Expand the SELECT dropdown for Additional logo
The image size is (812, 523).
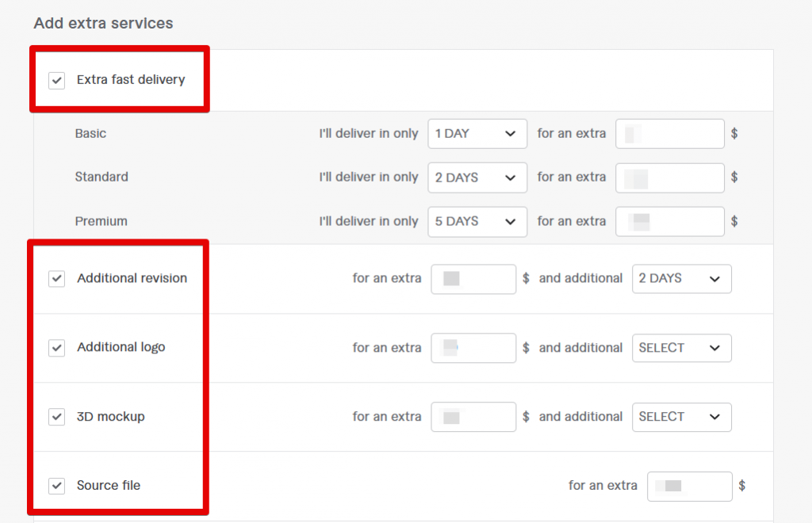[x=681, y=348]
